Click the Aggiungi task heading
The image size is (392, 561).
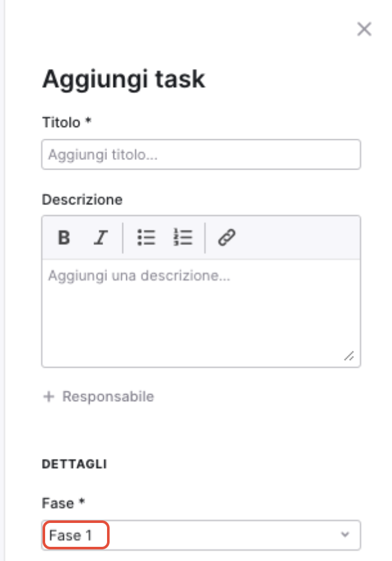tap(124, 79)
